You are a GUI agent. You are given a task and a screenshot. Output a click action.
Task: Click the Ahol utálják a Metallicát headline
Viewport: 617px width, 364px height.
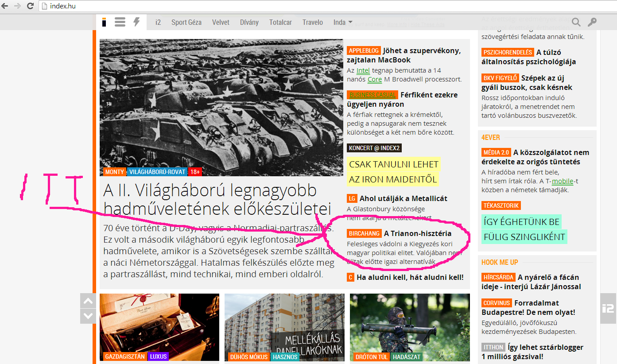click(403, 198)
